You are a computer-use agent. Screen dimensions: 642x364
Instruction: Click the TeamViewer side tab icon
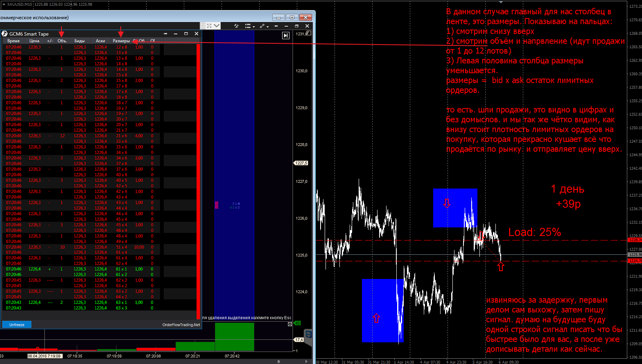click(309, 334)
